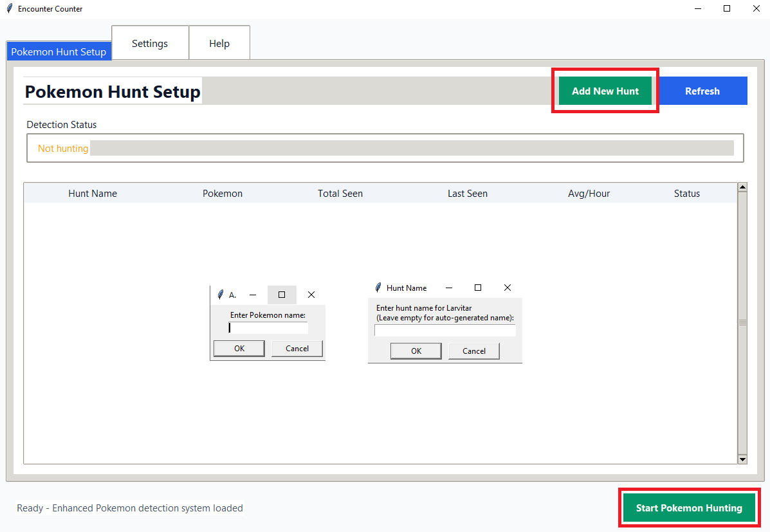Image resolution: width=770 pixels, height=532 pixels.
Task: Close the Pokemon name dialog
Action: (311, 295)
